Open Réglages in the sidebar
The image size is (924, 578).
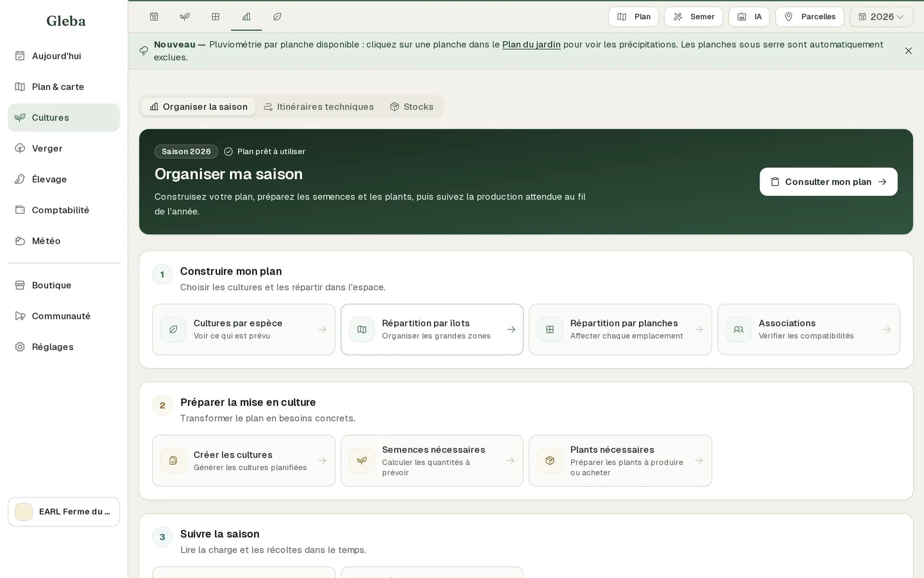[x=64, y=347]
